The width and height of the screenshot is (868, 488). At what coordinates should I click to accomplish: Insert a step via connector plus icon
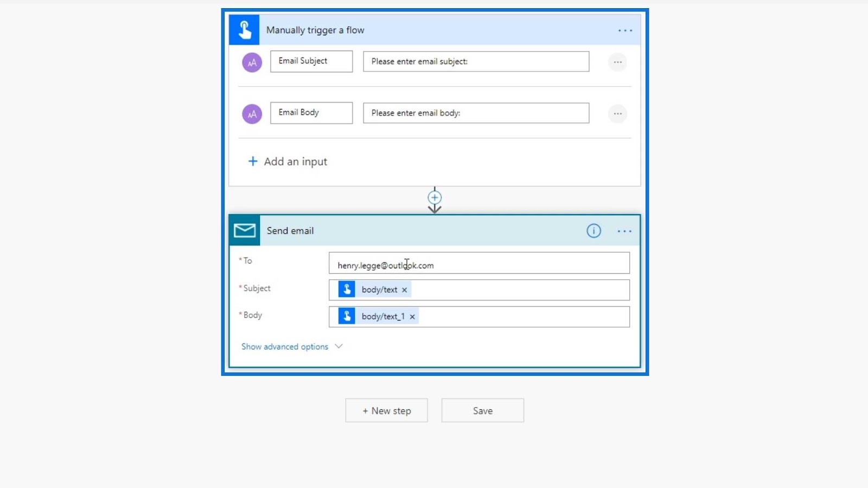pyautogui.click(x=435, y=197)
